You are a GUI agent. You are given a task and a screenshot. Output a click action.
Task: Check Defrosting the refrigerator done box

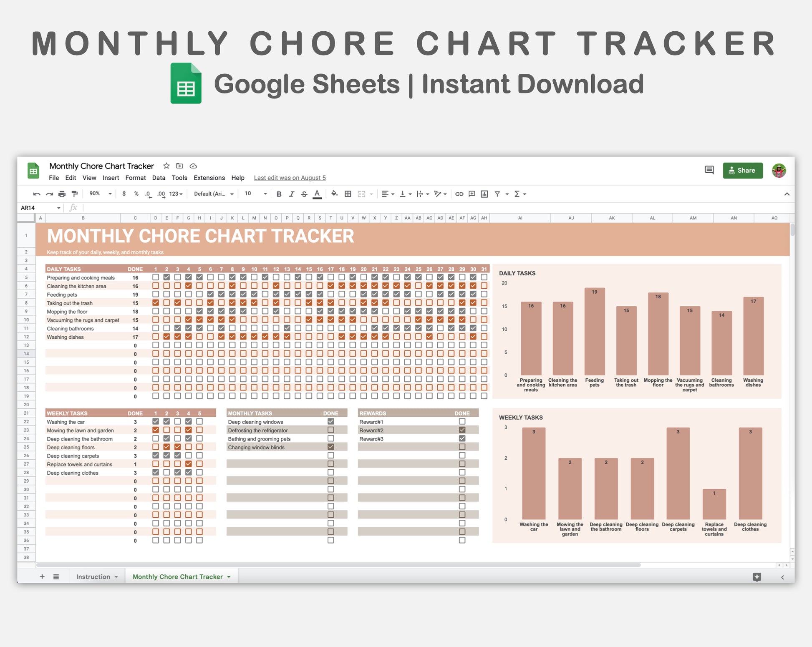tap(331, 430)
